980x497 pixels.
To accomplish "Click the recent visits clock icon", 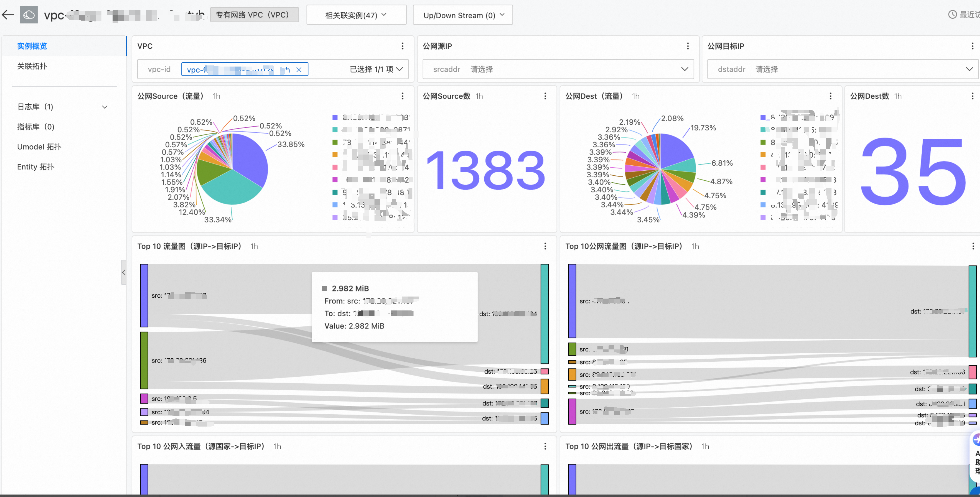I will pos(952,15).
